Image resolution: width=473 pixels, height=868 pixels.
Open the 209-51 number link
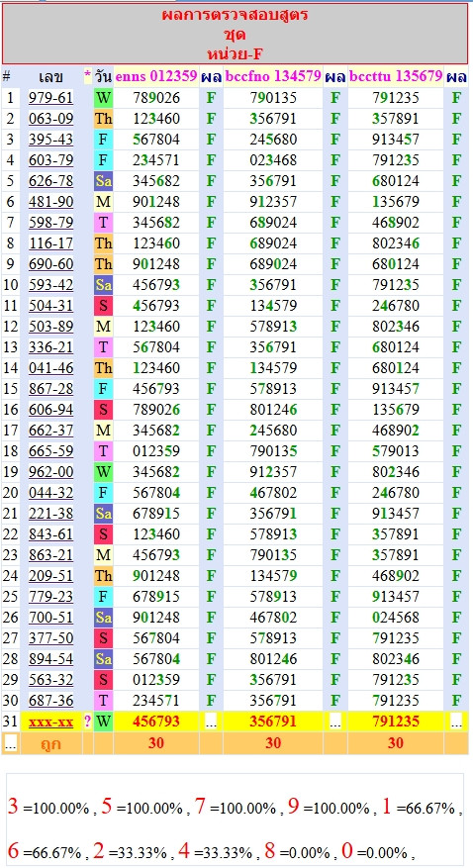[x=50, y=576]
